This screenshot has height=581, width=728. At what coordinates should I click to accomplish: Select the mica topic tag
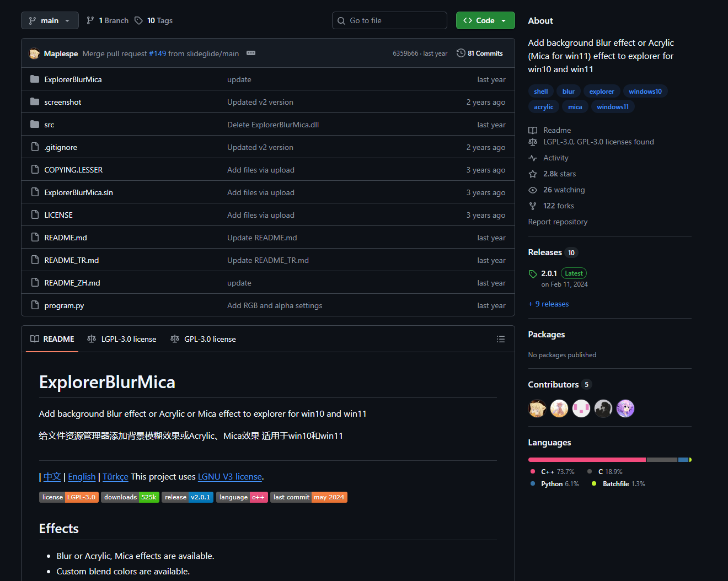coord(575,107)
